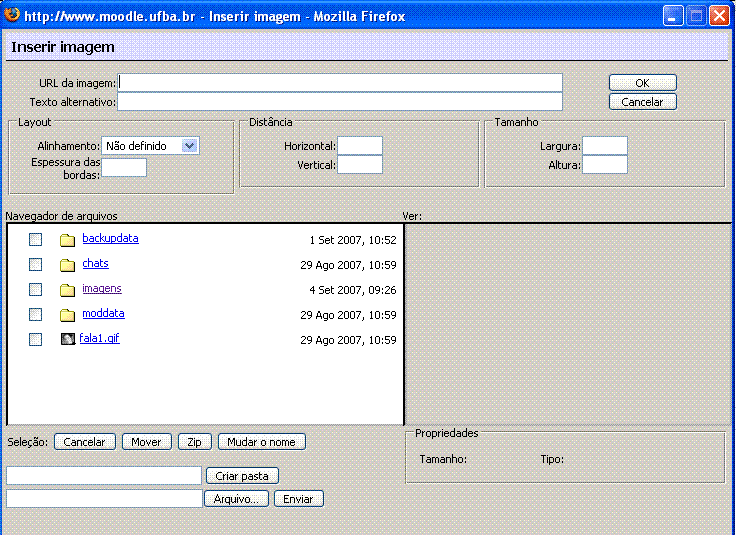
Task: Click the Mudar o nome button
Action: point(261,442)
